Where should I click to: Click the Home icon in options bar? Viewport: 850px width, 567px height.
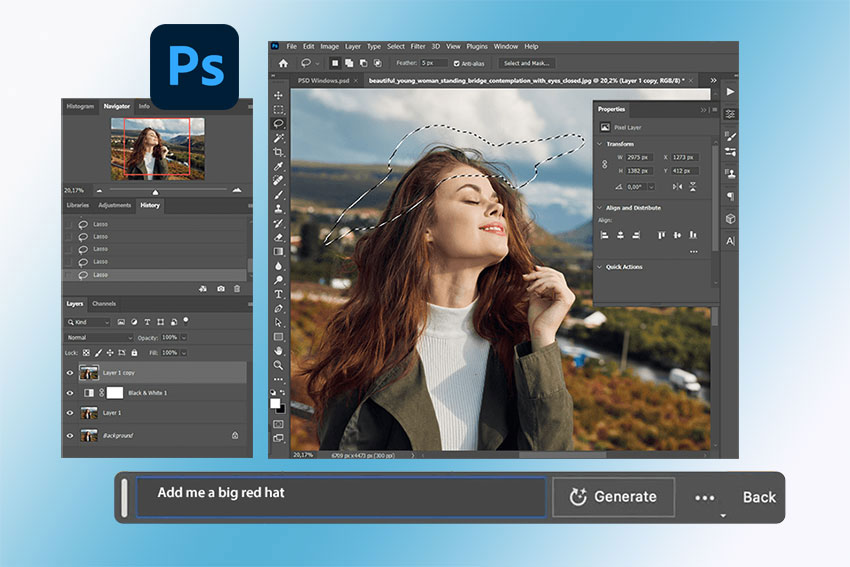click(x=283, y=63)
